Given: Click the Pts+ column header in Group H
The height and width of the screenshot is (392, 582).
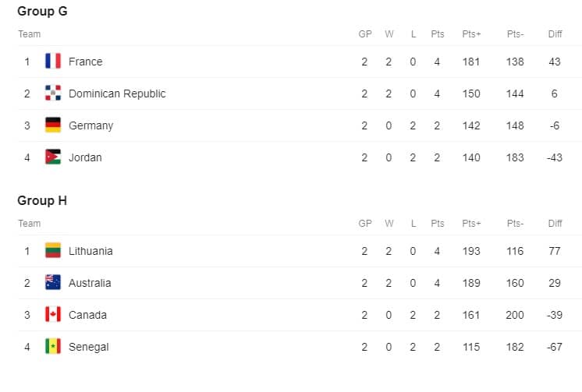Looking at the screenshot, I should pos(471,224).
